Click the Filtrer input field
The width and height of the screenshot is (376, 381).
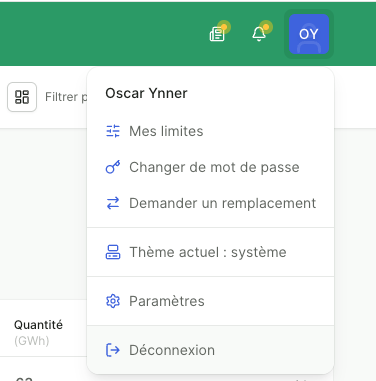pos(66,97)
